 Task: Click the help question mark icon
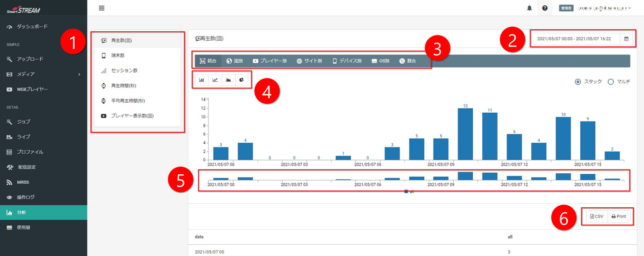click(x=545, y=8)
